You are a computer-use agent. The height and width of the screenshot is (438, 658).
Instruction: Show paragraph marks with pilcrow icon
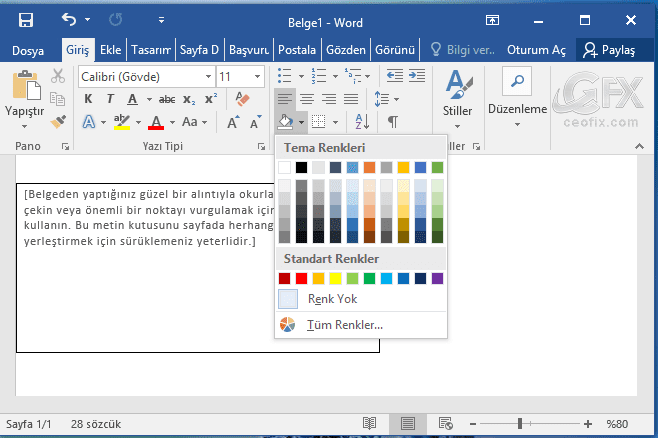[393, 122]
